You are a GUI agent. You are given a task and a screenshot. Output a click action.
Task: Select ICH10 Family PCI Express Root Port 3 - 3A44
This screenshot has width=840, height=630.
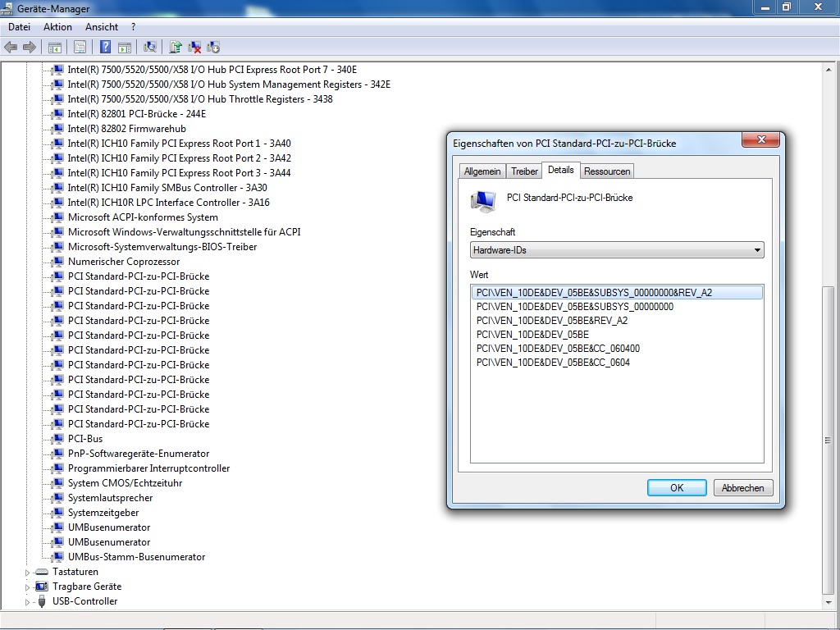point(179,173)
